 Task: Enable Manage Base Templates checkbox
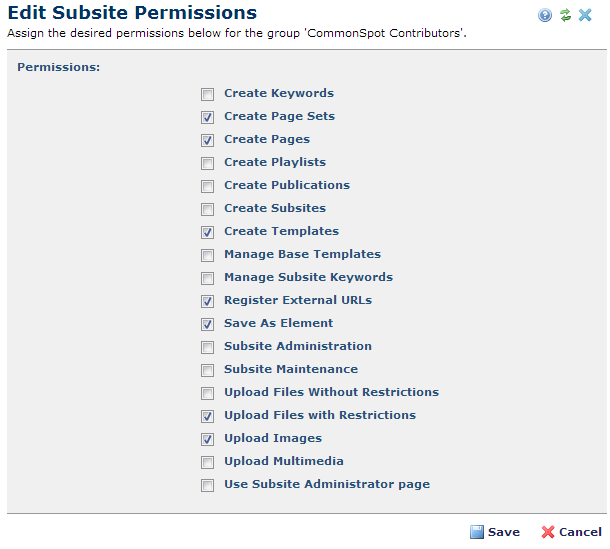[208, 255]
